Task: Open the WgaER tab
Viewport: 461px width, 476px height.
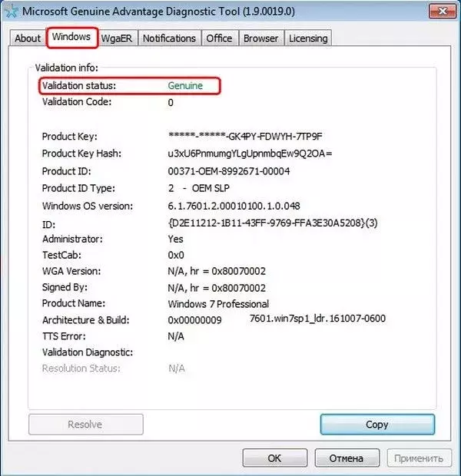Action: [117, 38]
